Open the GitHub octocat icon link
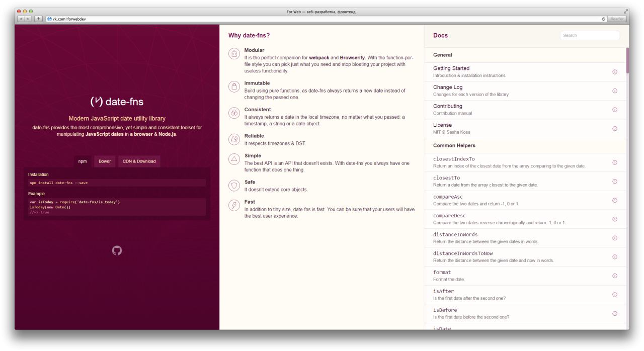 [117, 250]
